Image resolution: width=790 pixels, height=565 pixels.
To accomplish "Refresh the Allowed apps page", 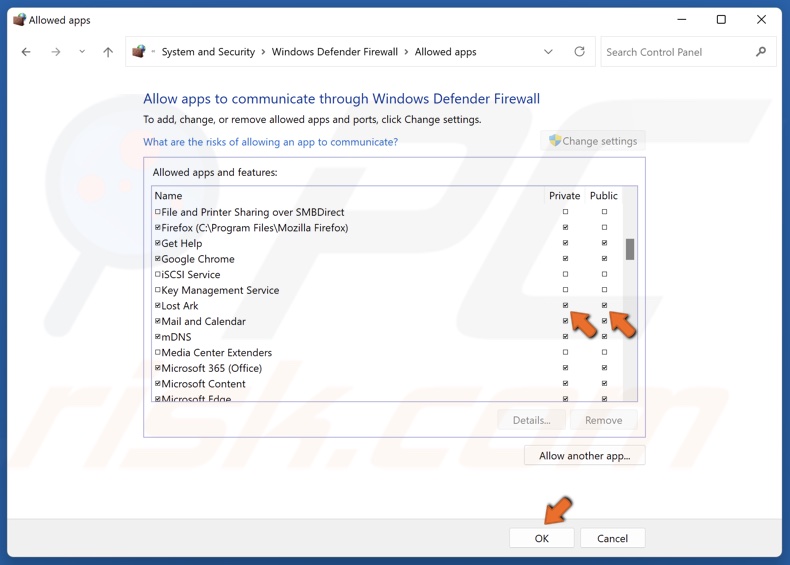I will coord(579,51).
